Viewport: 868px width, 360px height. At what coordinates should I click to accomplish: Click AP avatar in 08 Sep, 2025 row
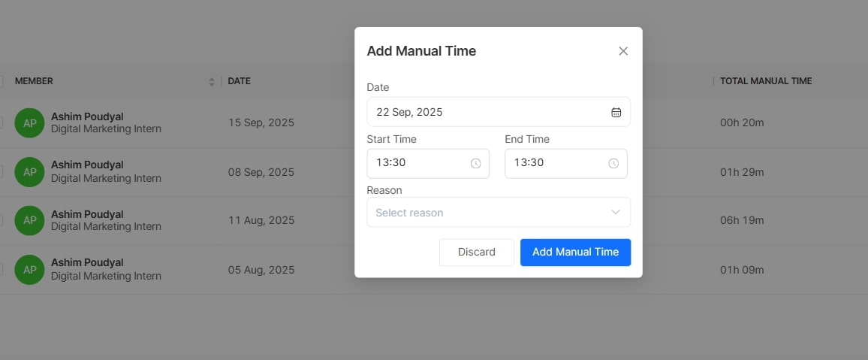point(30,172)
